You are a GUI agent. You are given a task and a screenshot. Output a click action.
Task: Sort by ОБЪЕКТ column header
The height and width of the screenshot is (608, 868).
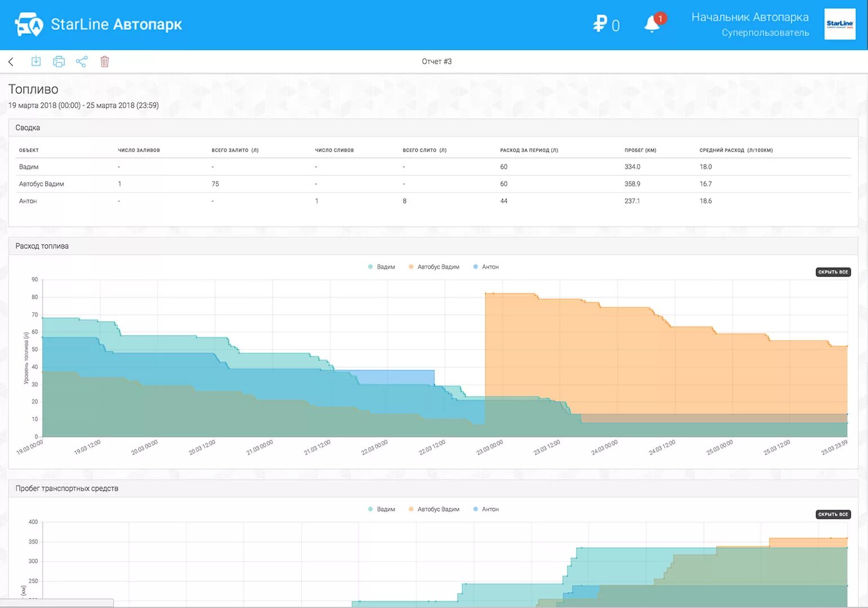pos(29,150)
